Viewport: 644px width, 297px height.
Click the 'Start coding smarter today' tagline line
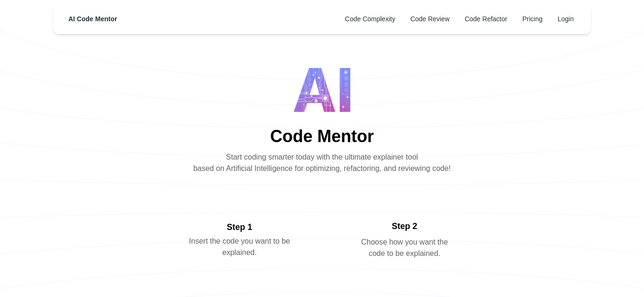(x=322, y=157)
